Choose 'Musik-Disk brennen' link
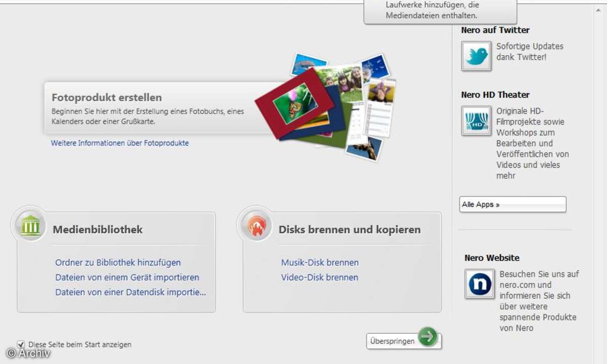 [320, 262]
